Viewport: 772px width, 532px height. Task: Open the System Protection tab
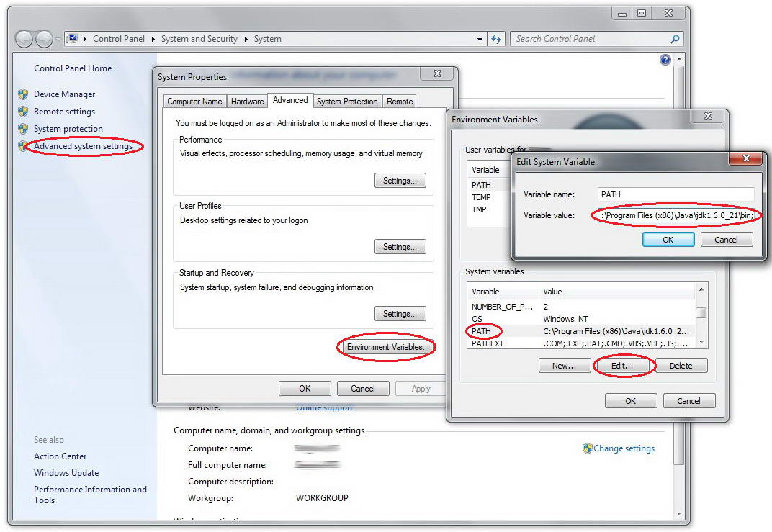[347, 102]
